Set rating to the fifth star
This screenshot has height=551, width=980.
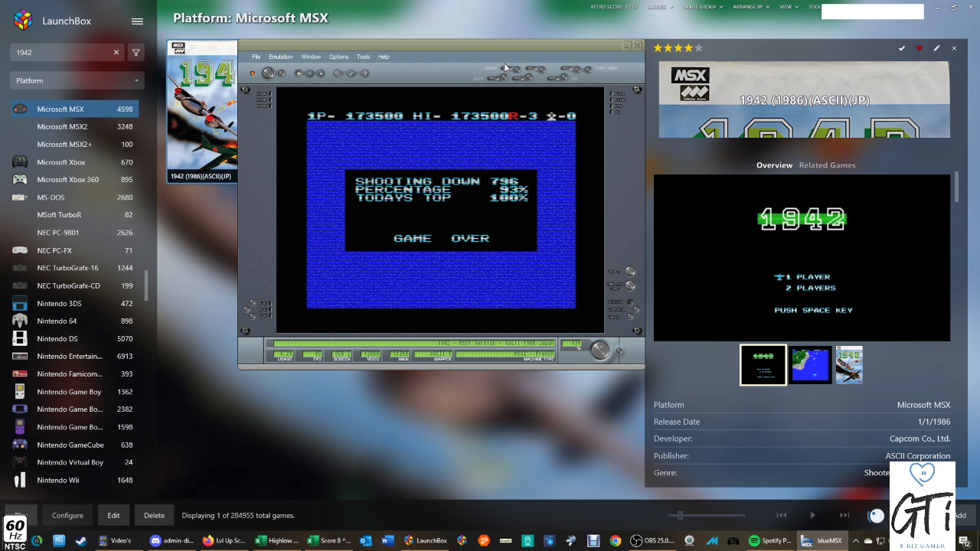click(x=698, y=48)
